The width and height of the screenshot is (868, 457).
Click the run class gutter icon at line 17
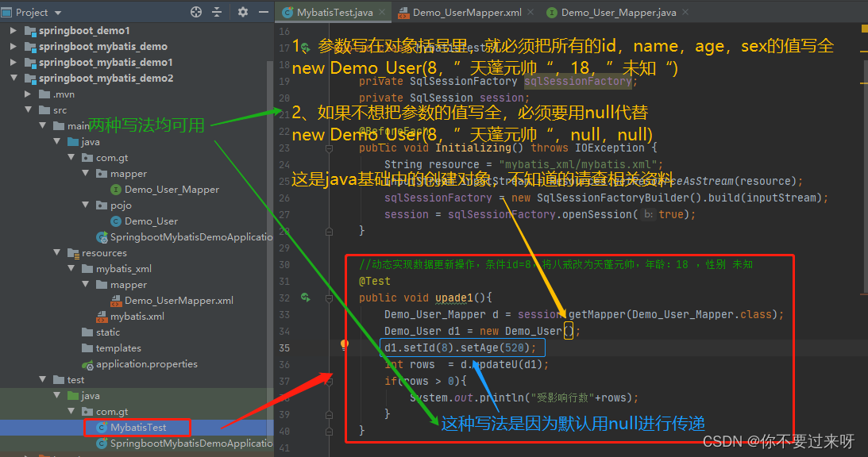pos(305,48)
